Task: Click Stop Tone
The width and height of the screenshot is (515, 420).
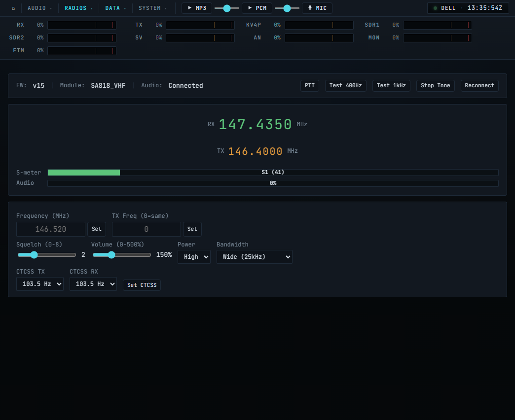Action: 435,86
